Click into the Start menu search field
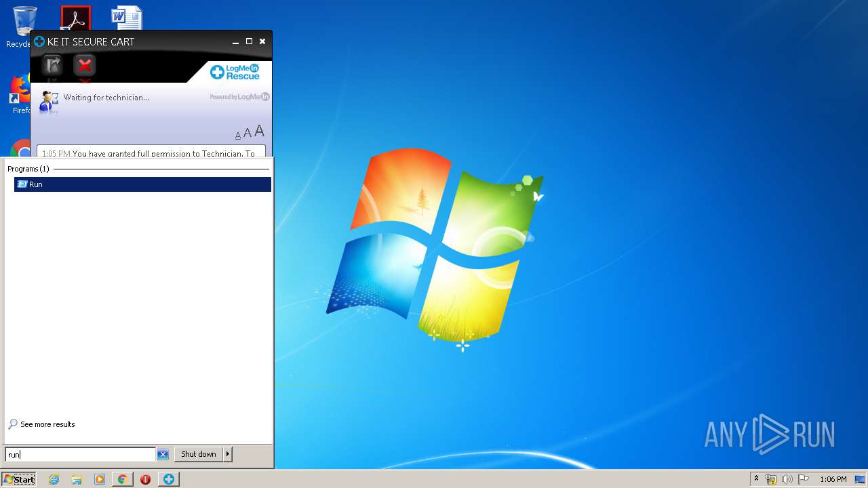The image size is (868, 488). [x=80, y=455]
